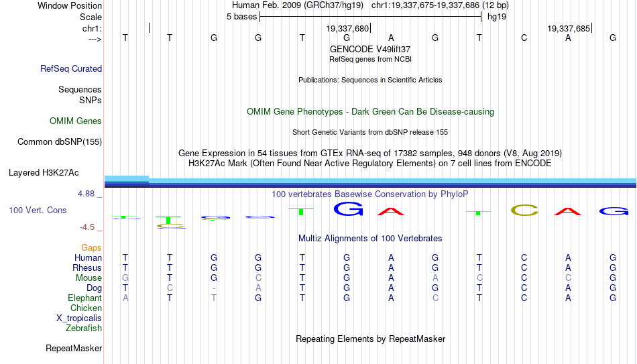
Task: Click the SNPs track label
Action: tap(91, 100)
